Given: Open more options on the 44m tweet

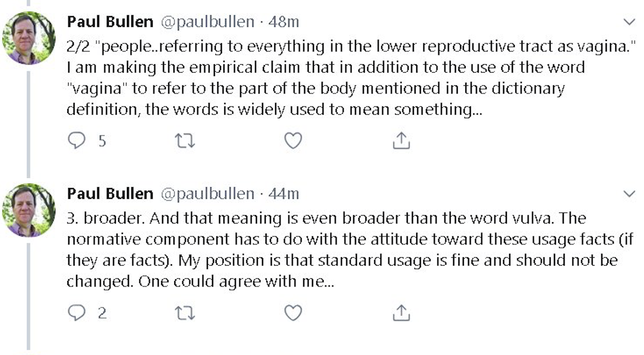Looking at the screenshot, I should point(629,194).
